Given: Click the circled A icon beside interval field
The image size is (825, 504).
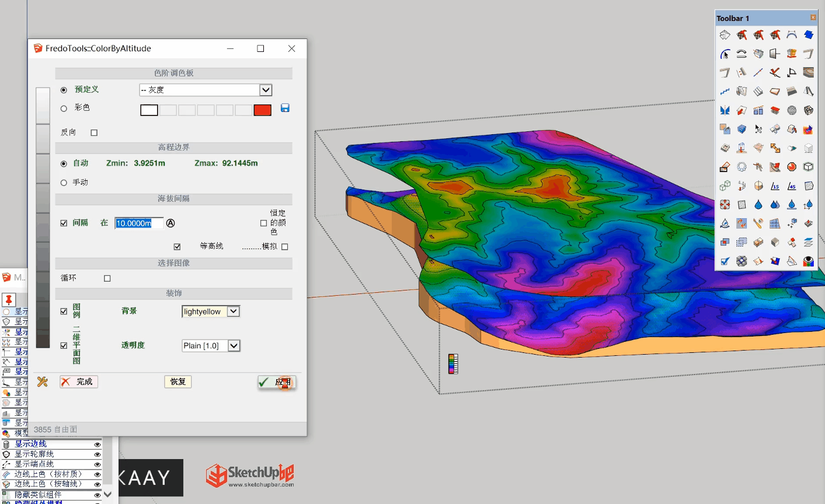Looking at the screenshot, I should pyautogui.click(x=170, y=223).
